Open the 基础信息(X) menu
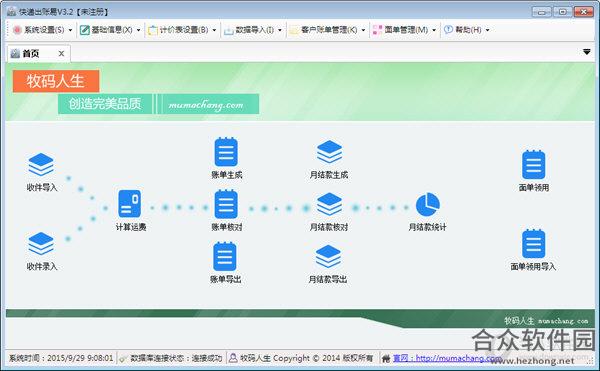 pos(112,30)
